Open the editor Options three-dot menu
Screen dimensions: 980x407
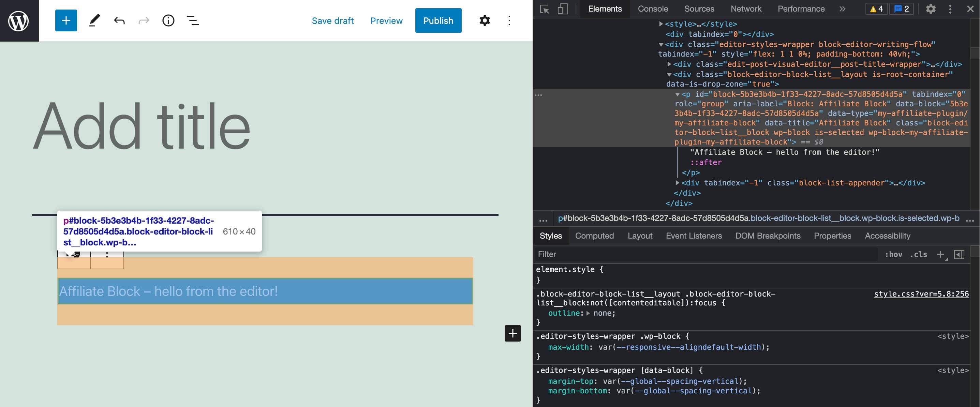coord(509,20)
